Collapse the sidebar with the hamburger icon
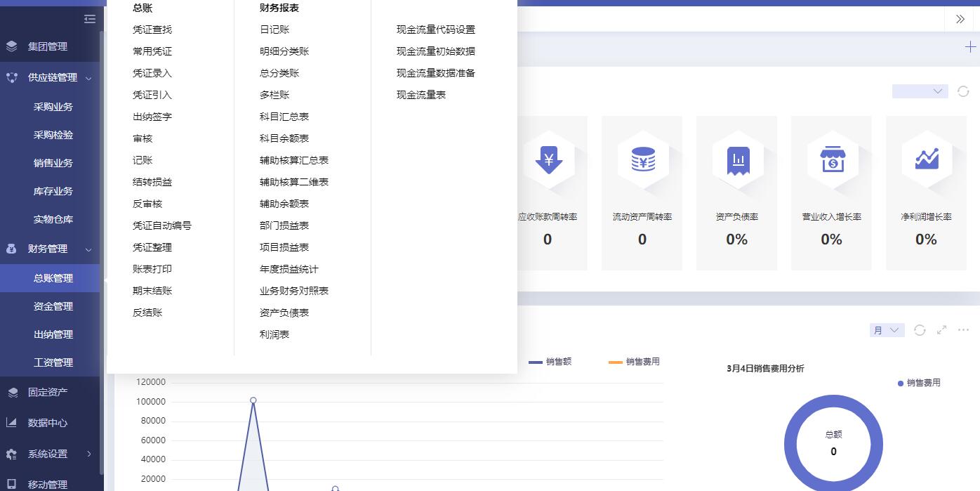 89,19
